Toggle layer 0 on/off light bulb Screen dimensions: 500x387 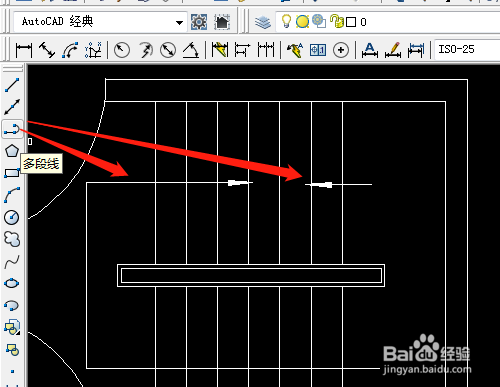pyautogui.click(x=286, y=21)
